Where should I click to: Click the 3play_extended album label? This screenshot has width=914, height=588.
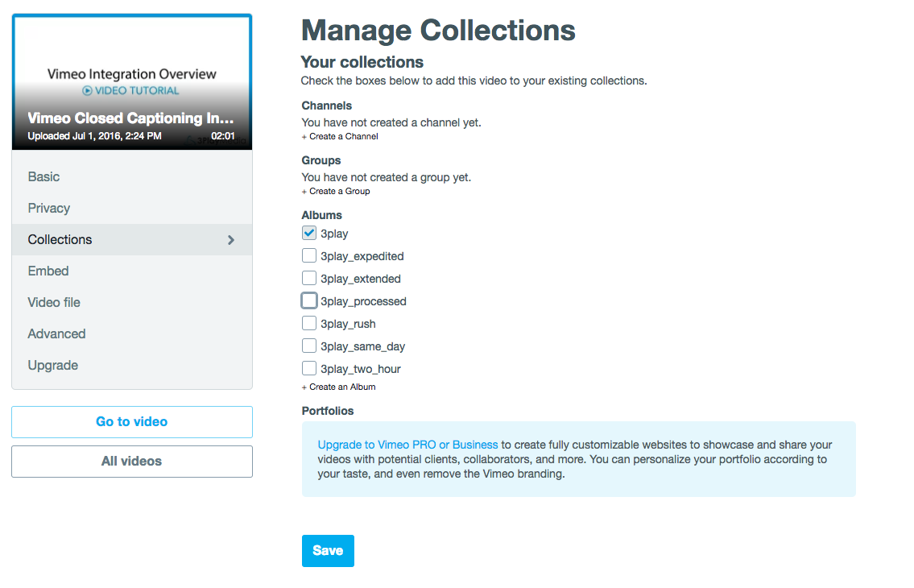360,279
